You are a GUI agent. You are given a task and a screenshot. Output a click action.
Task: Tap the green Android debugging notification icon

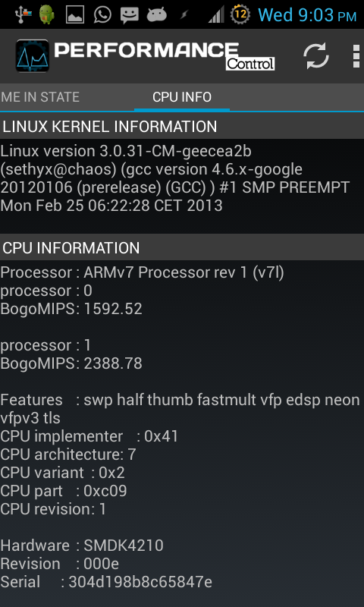point(46,14)
